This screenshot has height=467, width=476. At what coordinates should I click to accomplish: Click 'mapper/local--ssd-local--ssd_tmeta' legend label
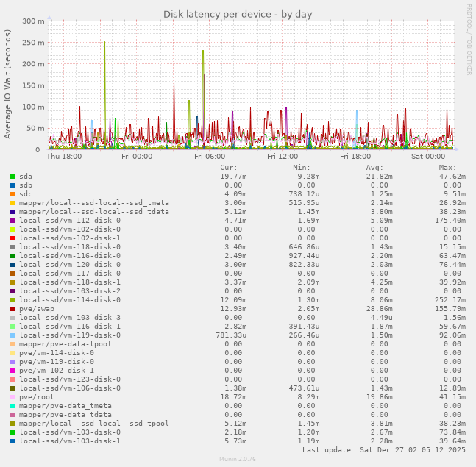click(x=94, y=203)
